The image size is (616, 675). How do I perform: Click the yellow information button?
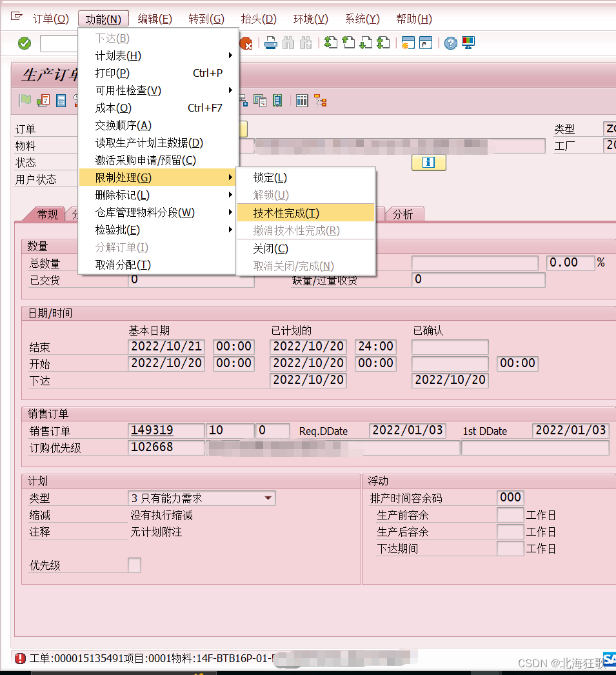pyautogui.click(x=428, y=162)
